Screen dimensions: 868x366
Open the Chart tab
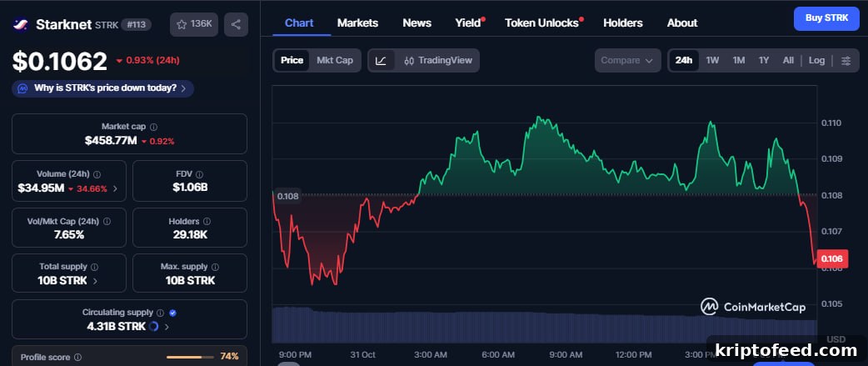(299, 23)
